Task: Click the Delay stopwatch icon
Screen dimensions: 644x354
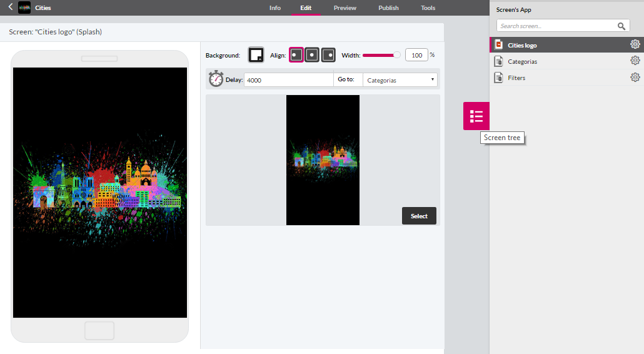Action: click(216, 78)
